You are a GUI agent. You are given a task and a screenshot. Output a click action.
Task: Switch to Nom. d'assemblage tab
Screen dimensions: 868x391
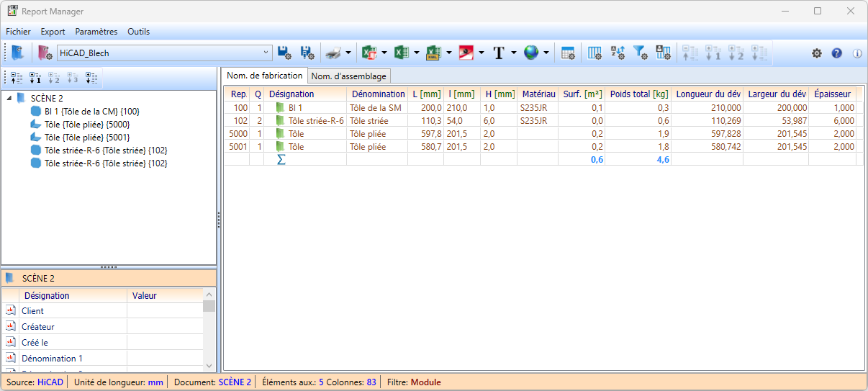(x=349, y=76)
